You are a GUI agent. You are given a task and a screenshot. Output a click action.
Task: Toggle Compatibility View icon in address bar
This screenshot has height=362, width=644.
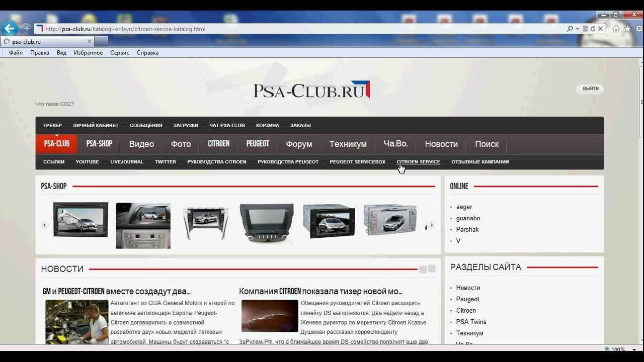pos(585,29)
